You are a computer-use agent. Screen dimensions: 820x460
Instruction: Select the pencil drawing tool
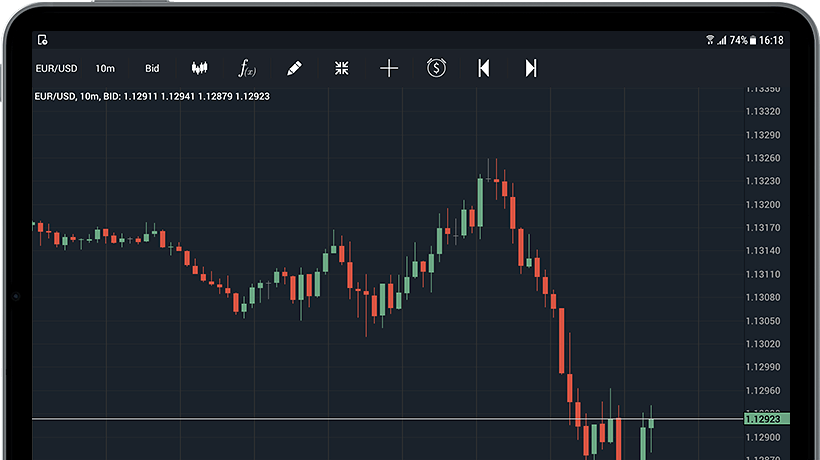click(294, 68)
